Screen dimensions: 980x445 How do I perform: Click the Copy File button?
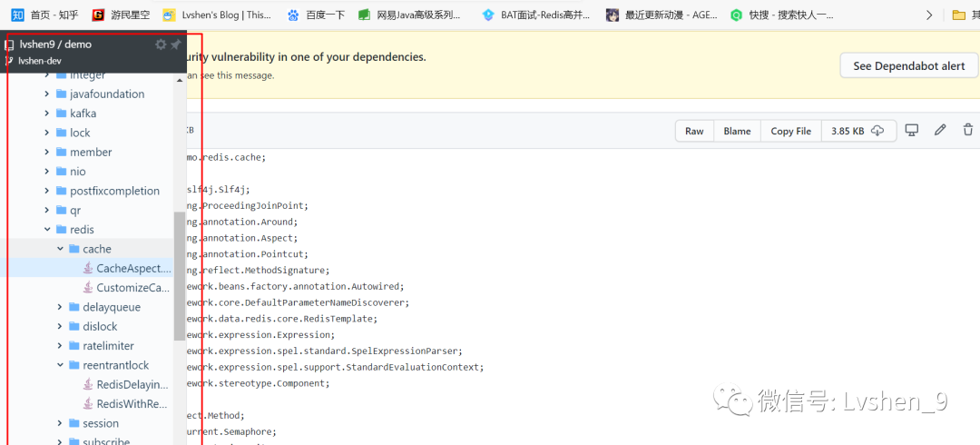(x=790, y=131)
